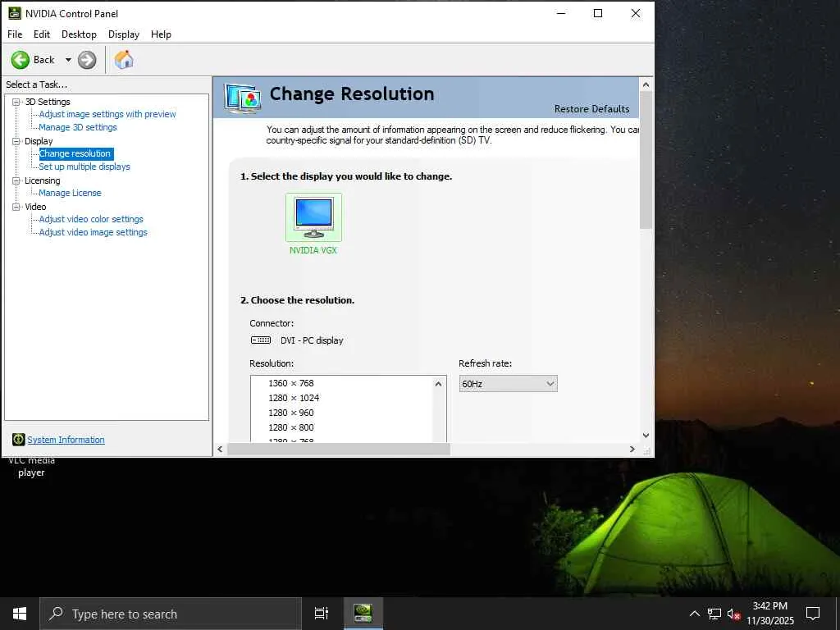Open Manage 3D settings
The height and width of the screenshot is (630, 840).
click(78, 127)
